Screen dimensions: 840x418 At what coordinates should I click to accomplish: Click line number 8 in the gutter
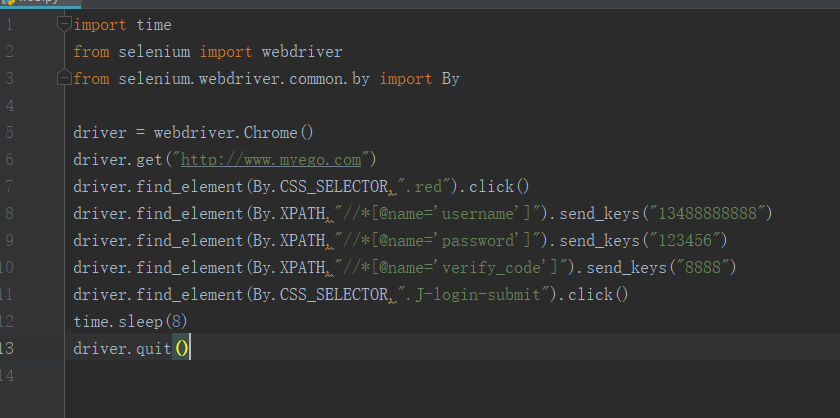coord(9,213)
